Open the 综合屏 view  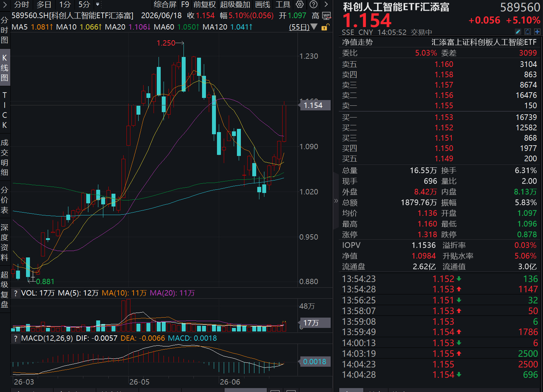click(x=165, y=5)
